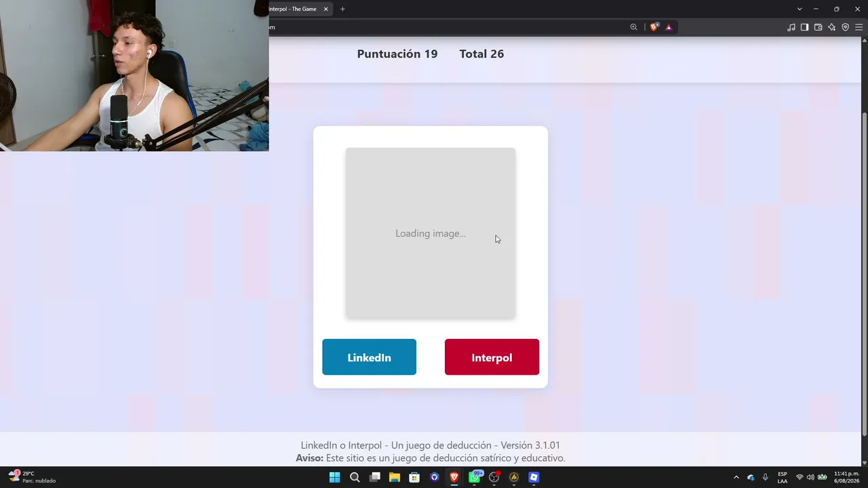Click the microphone tray icon
The width and height of the screenshot is (868, 488).
(x=766, y=477)
